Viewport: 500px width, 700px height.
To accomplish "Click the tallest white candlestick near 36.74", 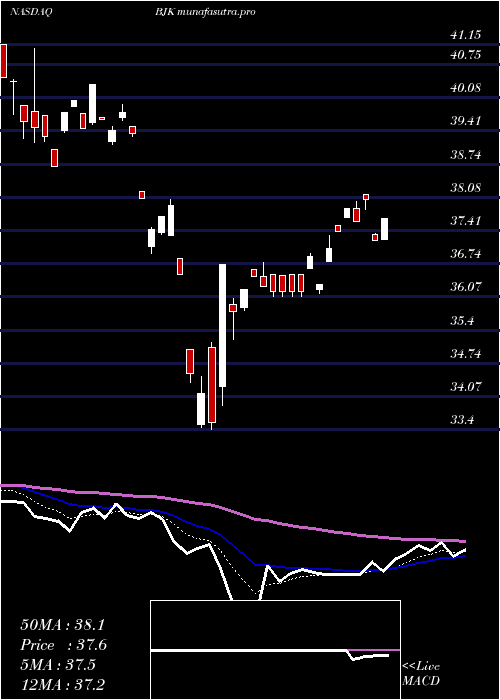I will (x=222, y=325).
